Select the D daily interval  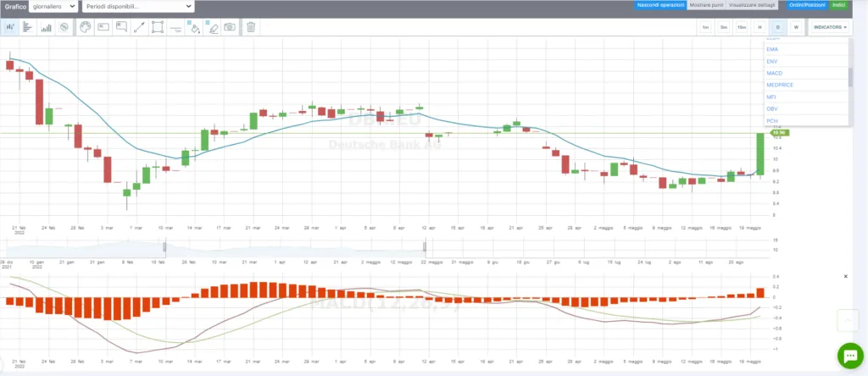pos(778,27)
